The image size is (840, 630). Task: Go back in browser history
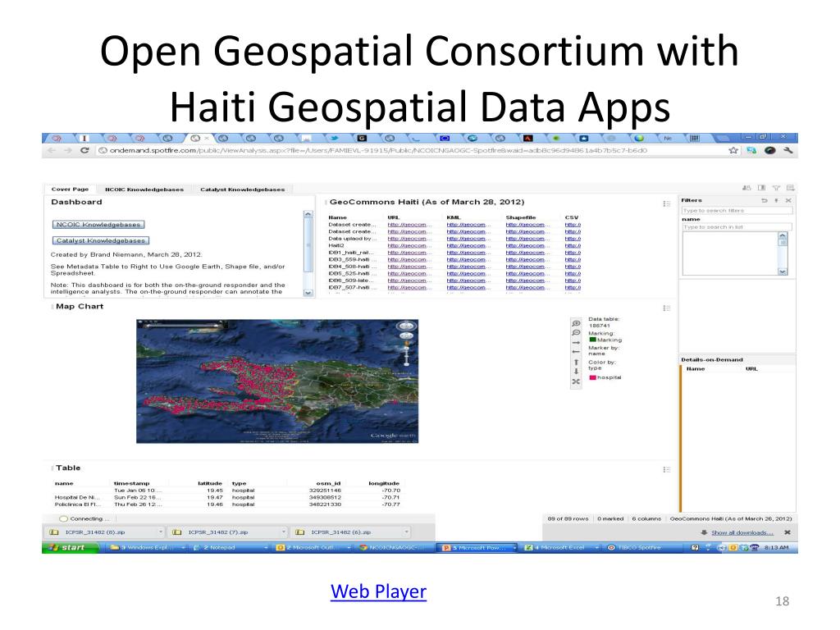pos(52,151)
